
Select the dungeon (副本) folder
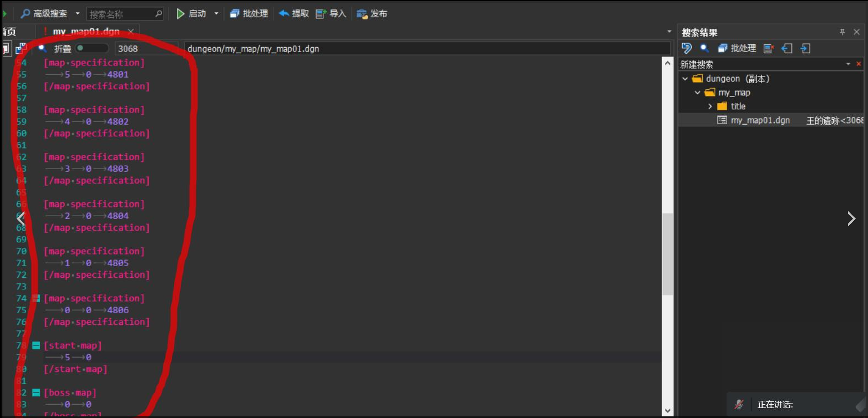pyautogui.click(x=731, y=79)
